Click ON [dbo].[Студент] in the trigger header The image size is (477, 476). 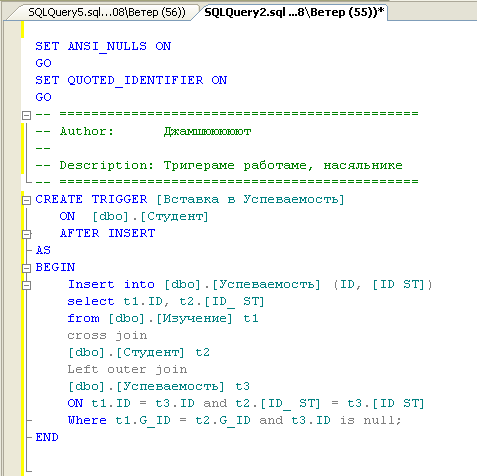134,216
